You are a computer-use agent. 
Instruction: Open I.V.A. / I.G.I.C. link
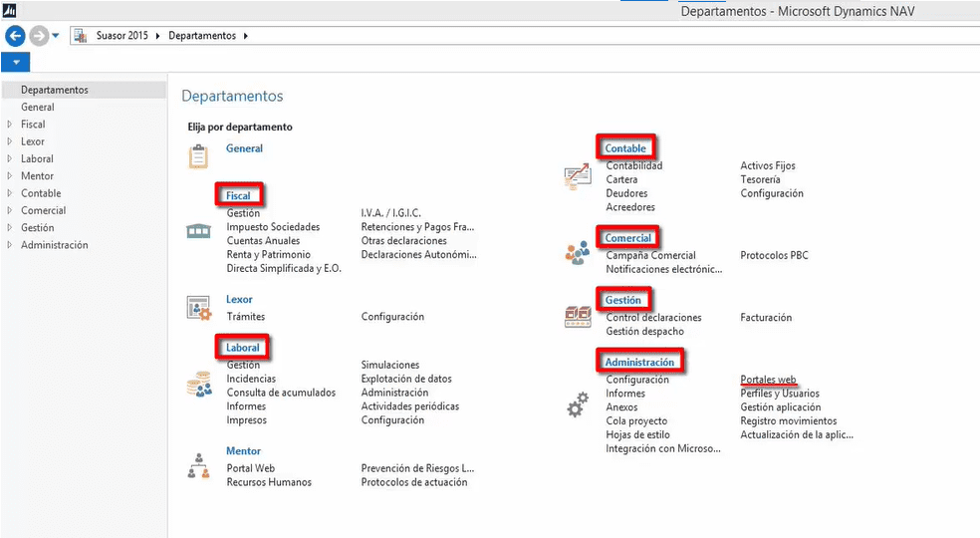coord(390,213)
